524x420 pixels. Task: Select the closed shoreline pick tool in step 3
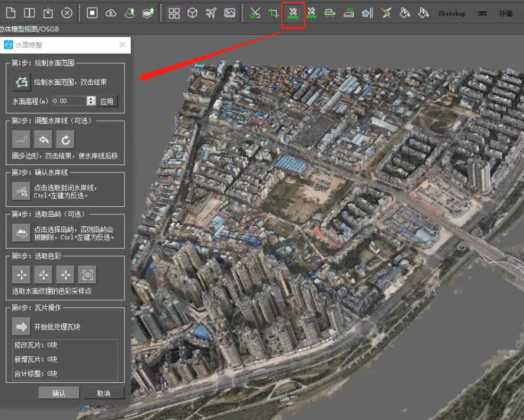pyautogui.click(x=21, y=190)
